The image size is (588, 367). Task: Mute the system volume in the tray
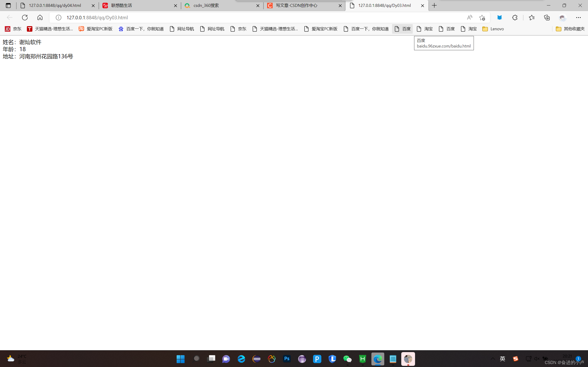[x=537, y=359]
